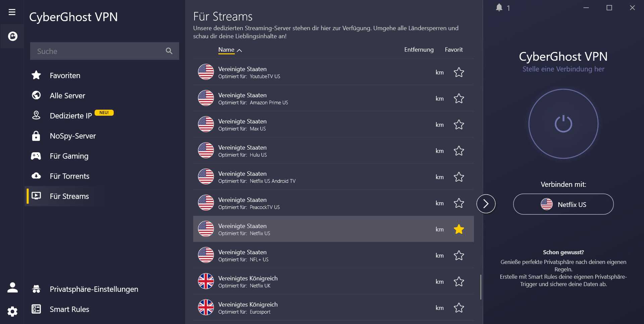Click the CyberGhost ghost logo icon

coord(12,36)
